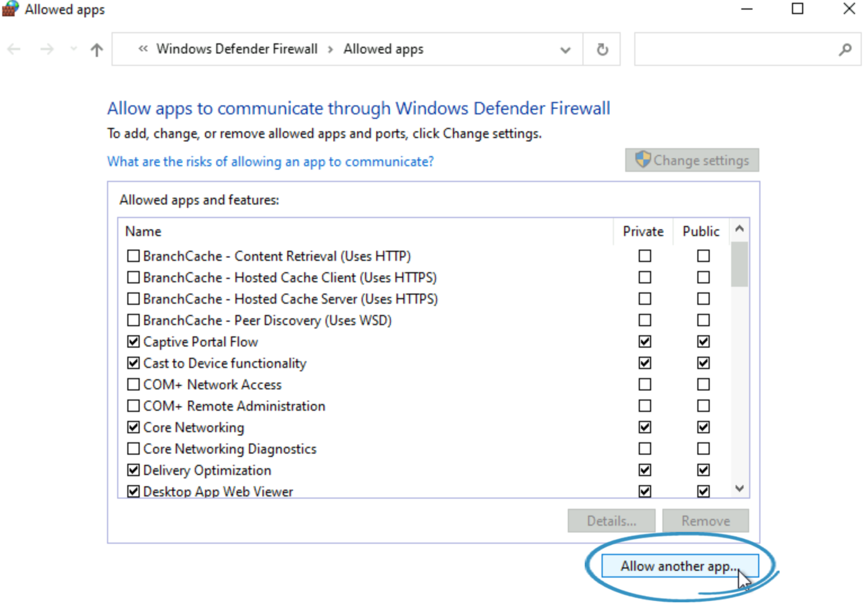Click the Change settings button
Image resolution: width=868 pixels, height=608 pixels.
click(x=692, y=160)
